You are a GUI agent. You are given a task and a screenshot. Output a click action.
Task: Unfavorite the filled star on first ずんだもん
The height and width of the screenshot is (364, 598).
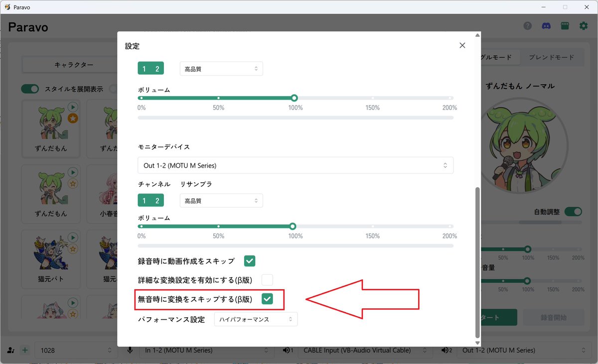point(73,118)
